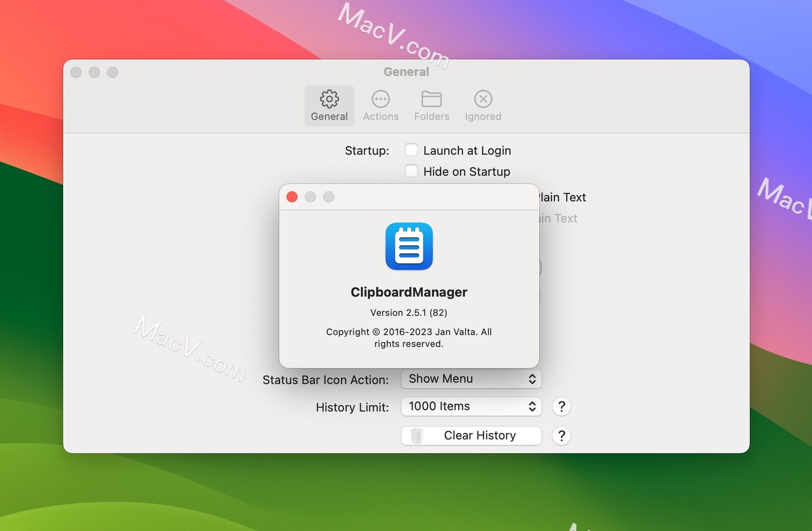Open help for History Limit

coord(561,406)
